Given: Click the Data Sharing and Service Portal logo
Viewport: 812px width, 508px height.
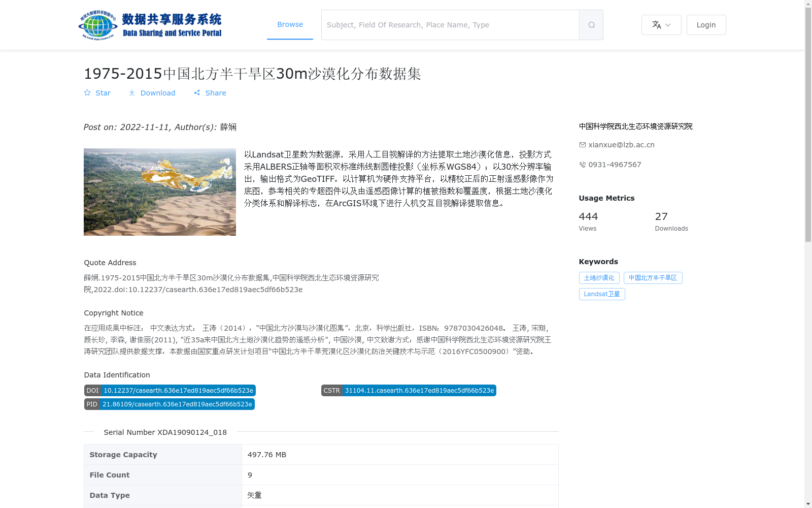Looking at the screenshot, I should (150, 25).
